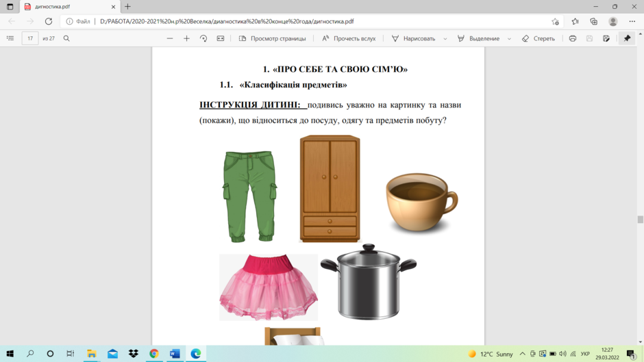Select the Стереть eraser tool

pos(538,38)
